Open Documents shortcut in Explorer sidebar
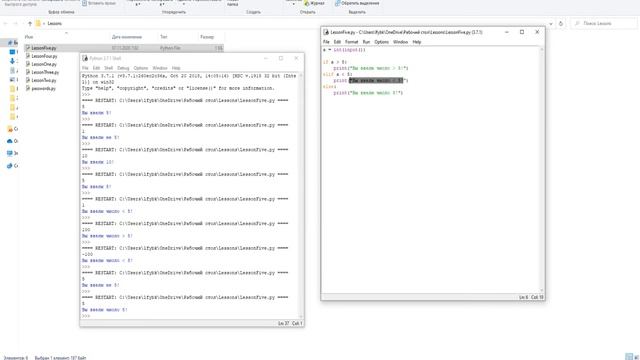Screen dimensions: 640x360 [x=13, y=70]
